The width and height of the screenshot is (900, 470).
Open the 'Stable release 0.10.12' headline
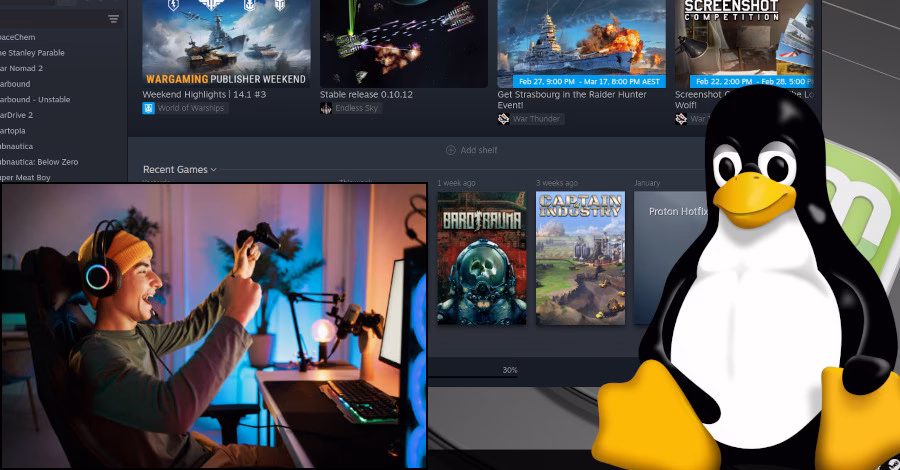[x=366, y=95]
